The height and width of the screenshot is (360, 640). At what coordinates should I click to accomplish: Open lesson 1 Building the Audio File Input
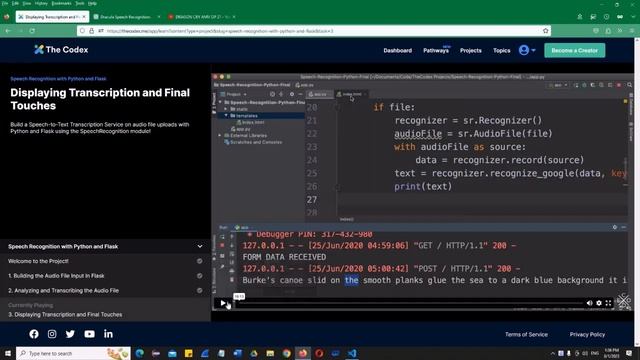point(56,276)
